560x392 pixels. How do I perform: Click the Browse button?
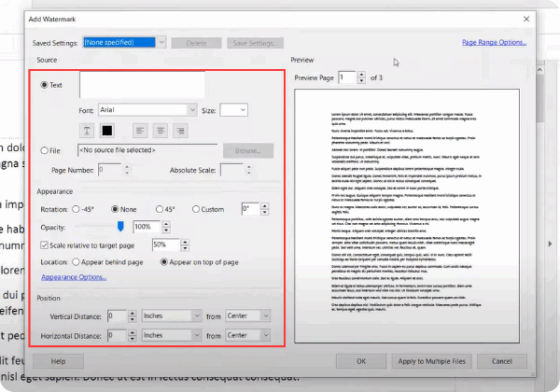pyautogui.click(x=248, y=150)
